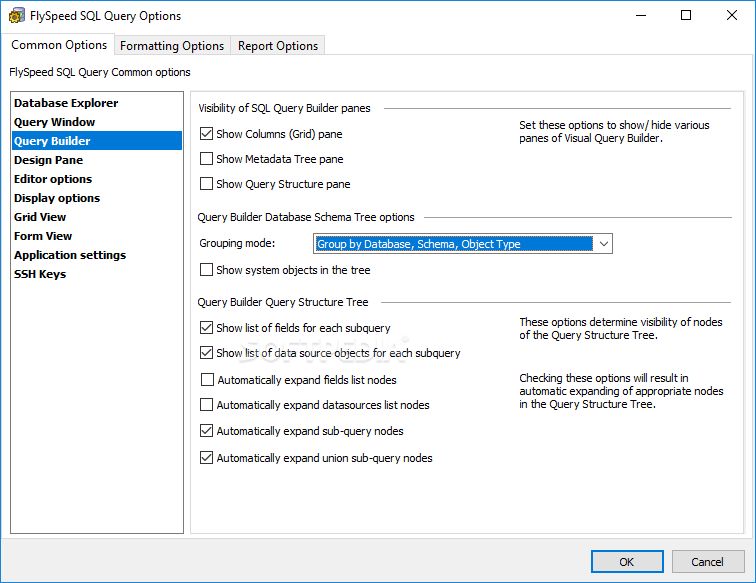Disable Automatically expand sub-query nodes
Image resolution: width=756 pixels, height=583 pixels.
pyautogui.click(x=206, y=431)
